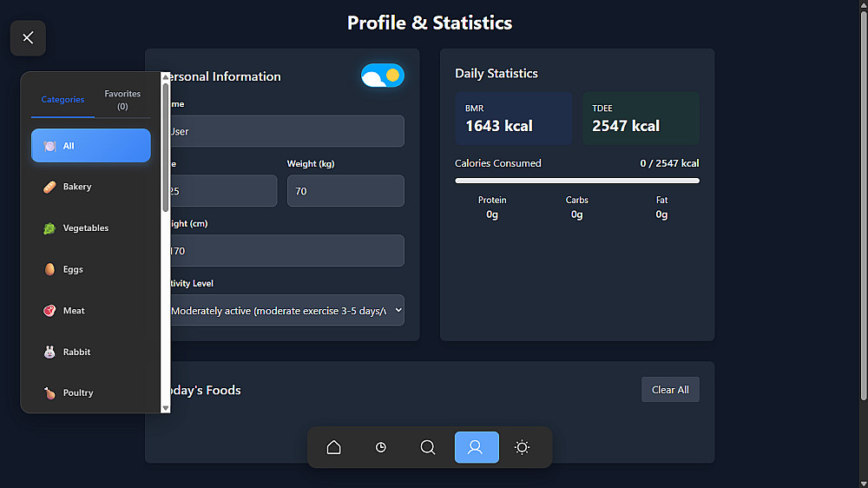Screen dimensions: 868x488
Task: Click the Daily Statistics heading
Action: pos(496,74)
